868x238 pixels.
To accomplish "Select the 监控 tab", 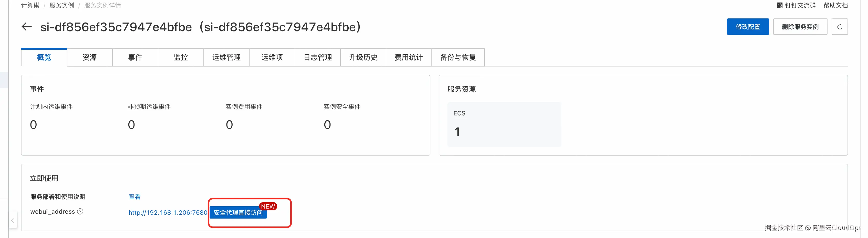I will pyautogui.click(x=181, y=58).
